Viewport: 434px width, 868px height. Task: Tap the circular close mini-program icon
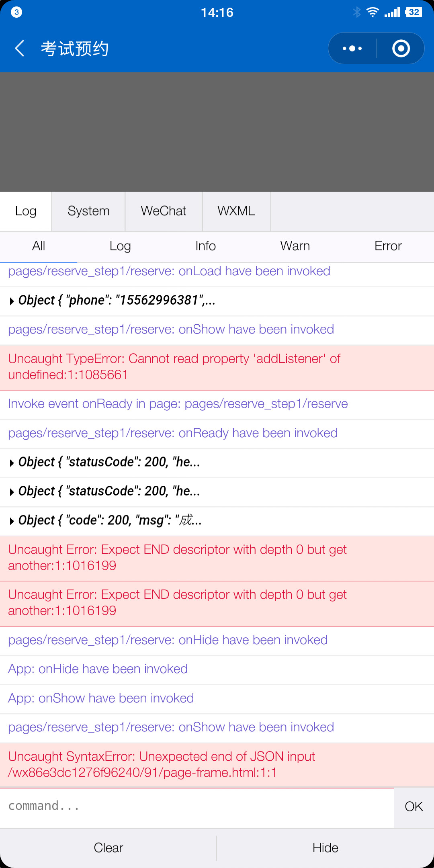401,48
